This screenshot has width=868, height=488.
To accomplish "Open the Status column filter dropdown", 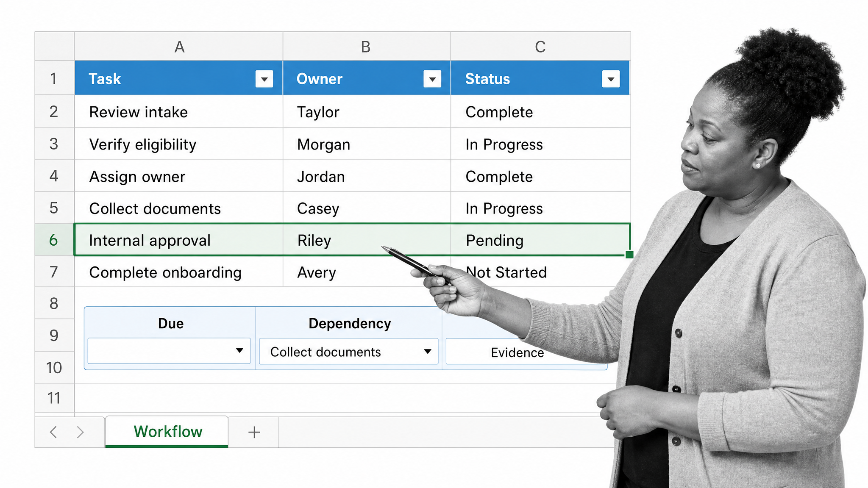I will click(611, 79).
